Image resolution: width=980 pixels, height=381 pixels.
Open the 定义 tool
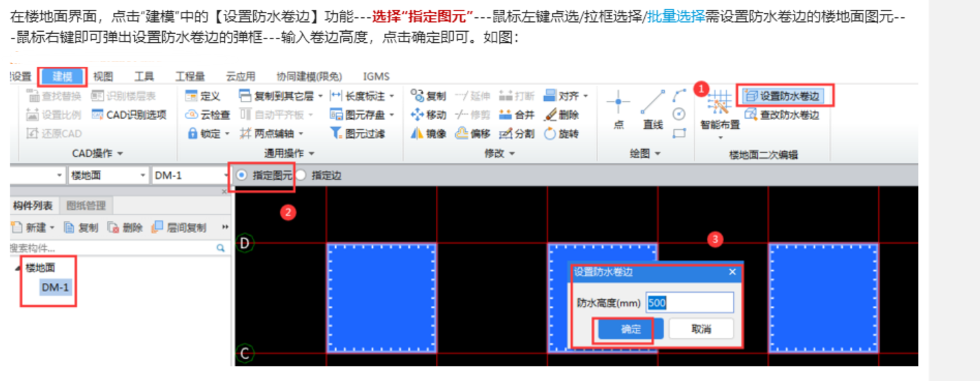coord(202,96)
